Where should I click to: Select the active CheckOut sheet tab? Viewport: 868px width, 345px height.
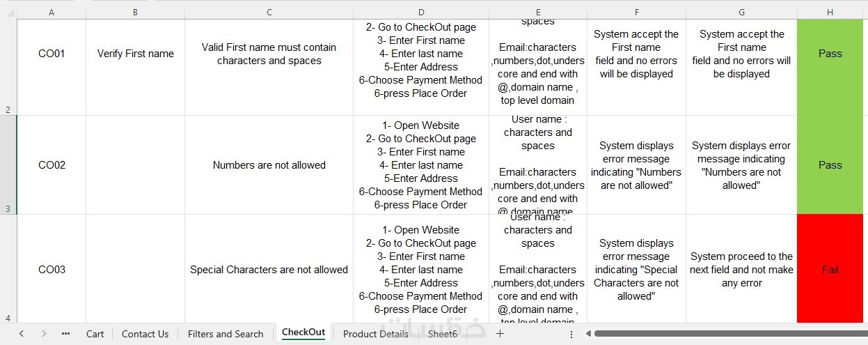coord(303,332)
